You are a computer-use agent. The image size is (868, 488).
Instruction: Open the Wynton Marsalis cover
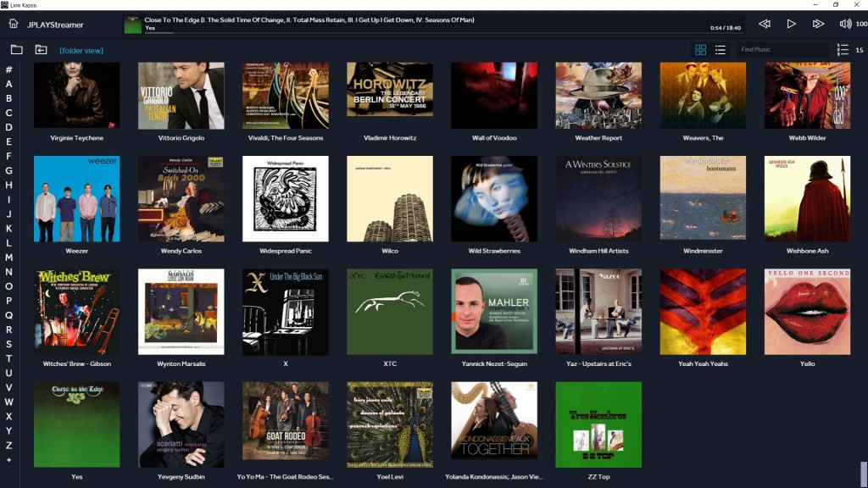click(181, 312)
